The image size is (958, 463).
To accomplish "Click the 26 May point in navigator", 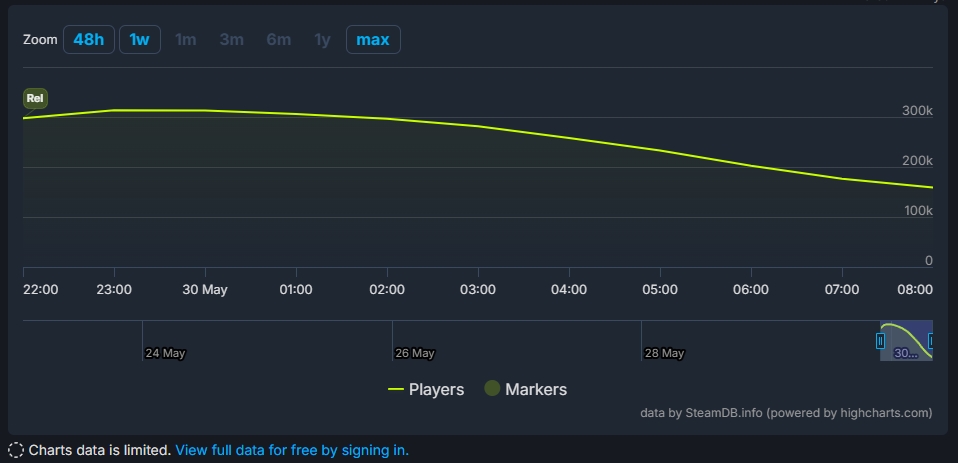I will (x=414, y=353).
